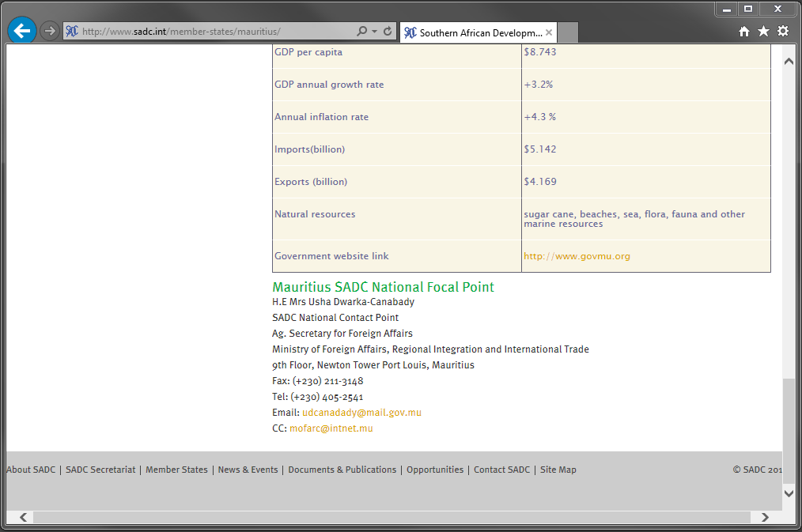Click the Ag. Secretary for Foreign Affairs line
The width and height of the screenshot is (802, 532).
click(x=342, y=334)
